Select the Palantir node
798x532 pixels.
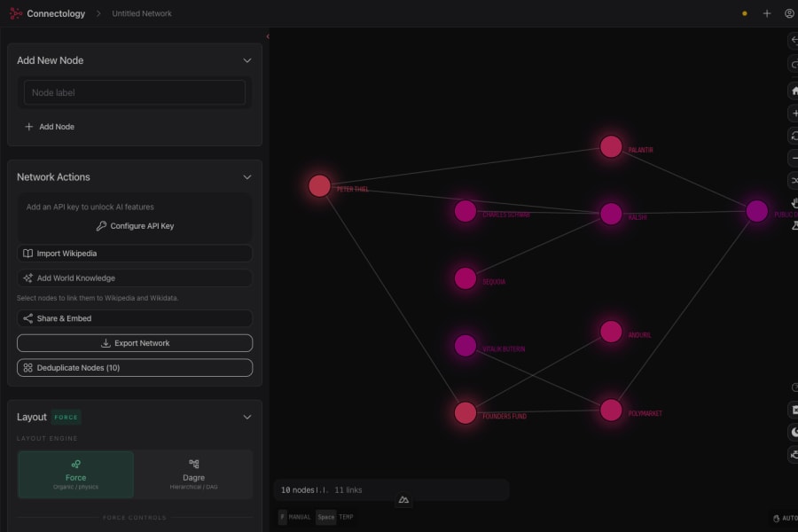pos(611,147)
